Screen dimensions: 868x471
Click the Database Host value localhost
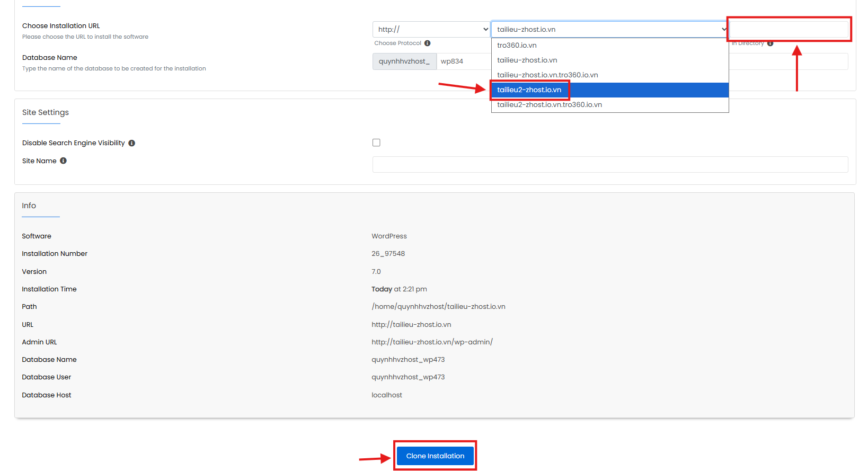tap(387, 395)
